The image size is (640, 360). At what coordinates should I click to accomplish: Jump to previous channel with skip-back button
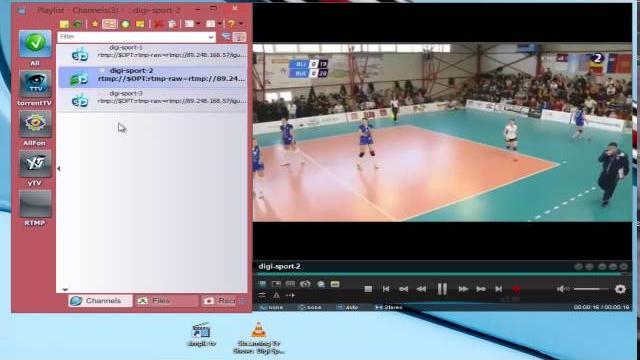[x=386, y=289]
